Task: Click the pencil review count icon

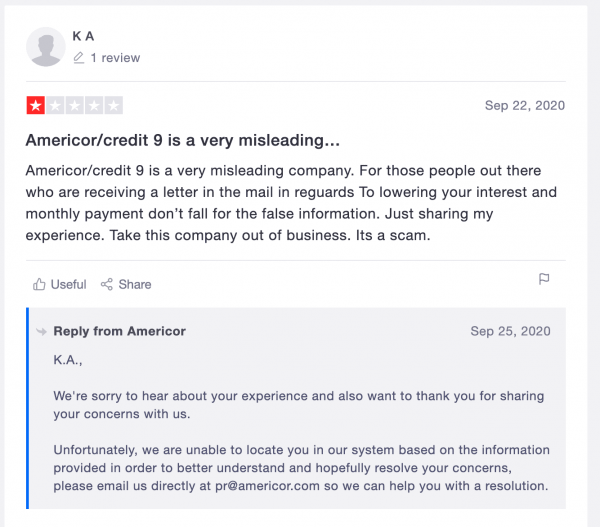Action: 79,58
